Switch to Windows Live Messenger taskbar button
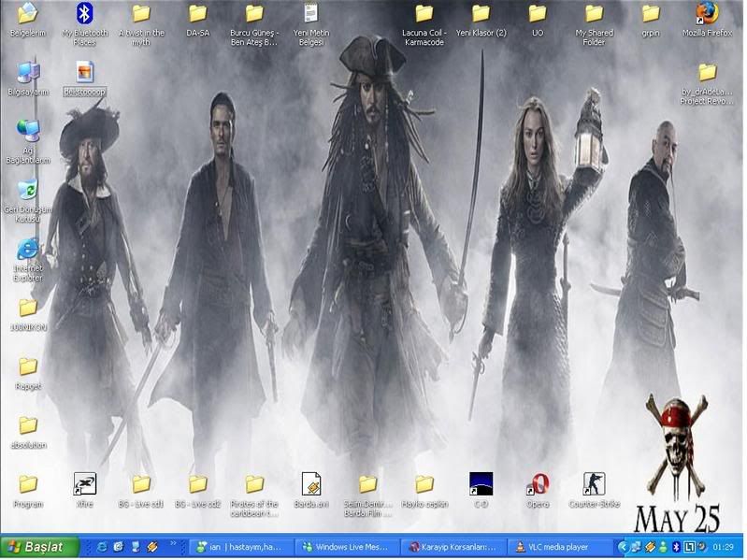This screenshot has height=560, width=747. 347,547
